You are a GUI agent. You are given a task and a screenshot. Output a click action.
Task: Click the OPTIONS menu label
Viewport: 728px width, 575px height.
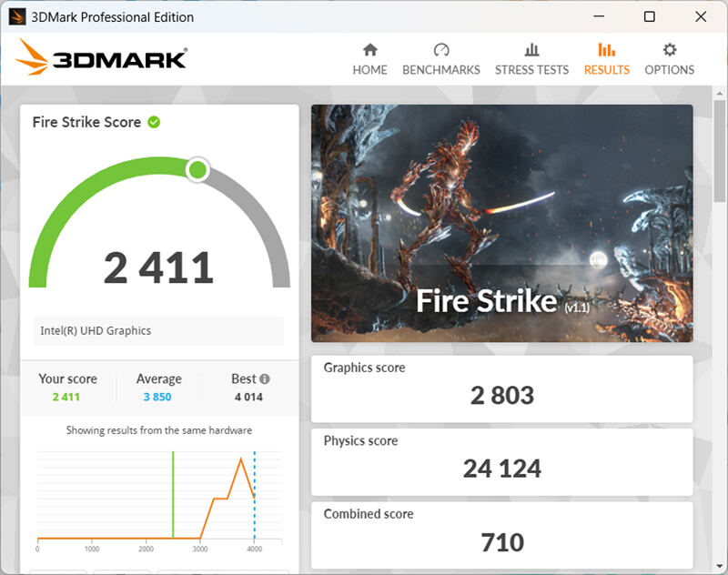point(670,70)
